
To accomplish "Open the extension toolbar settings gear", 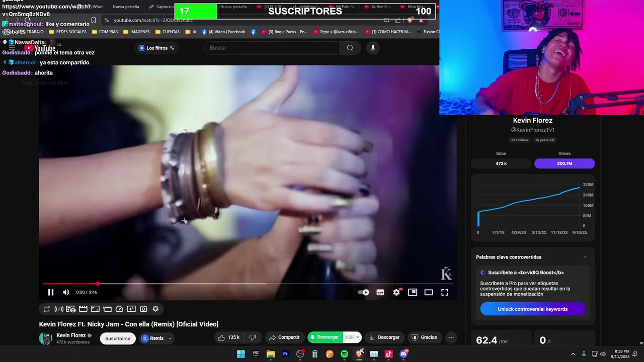I will [x=155, y=309].
